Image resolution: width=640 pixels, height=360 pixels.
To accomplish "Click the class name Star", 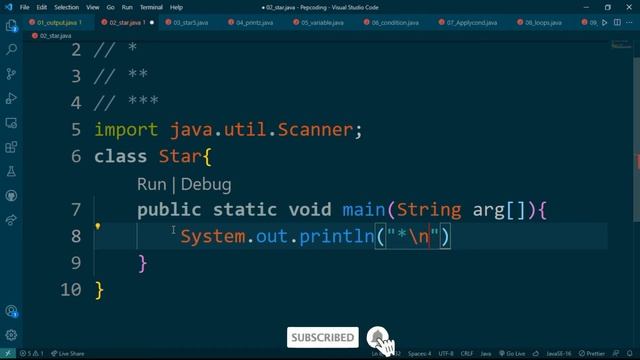I will coord(180,156).
